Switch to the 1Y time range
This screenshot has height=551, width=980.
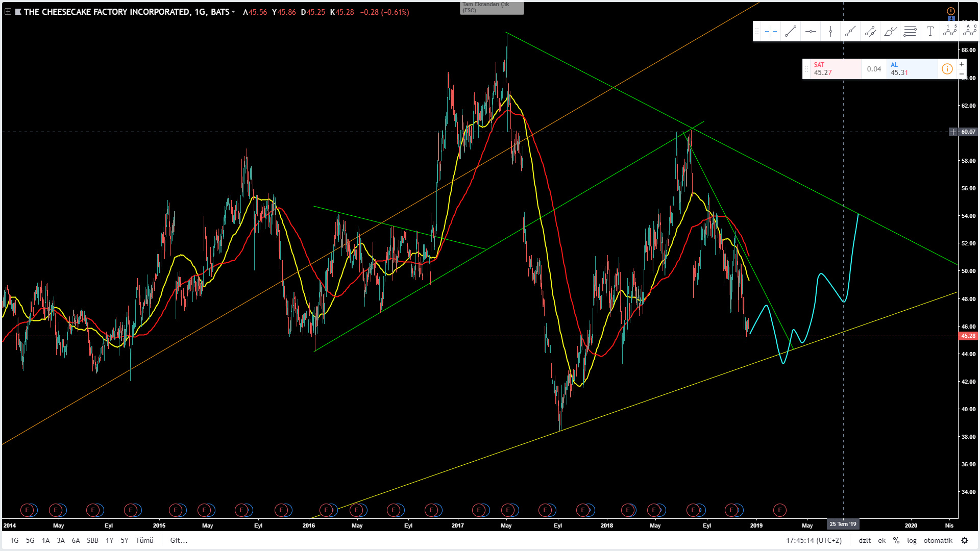pos(109,540)
